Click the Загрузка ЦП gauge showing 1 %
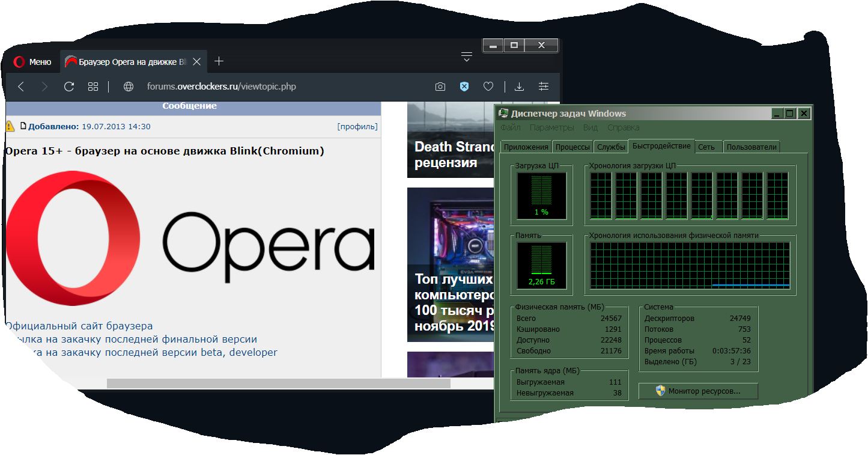Screen dimensions: 868x455 [541, 196]
